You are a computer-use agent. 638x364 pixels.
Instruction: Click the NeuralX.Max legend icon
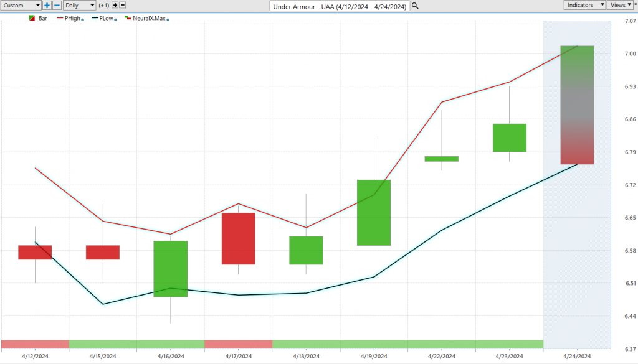tap(128, 18)
